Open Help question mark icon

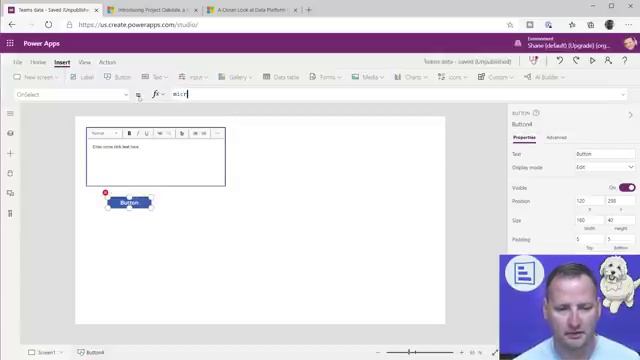[x=624, y=61]
